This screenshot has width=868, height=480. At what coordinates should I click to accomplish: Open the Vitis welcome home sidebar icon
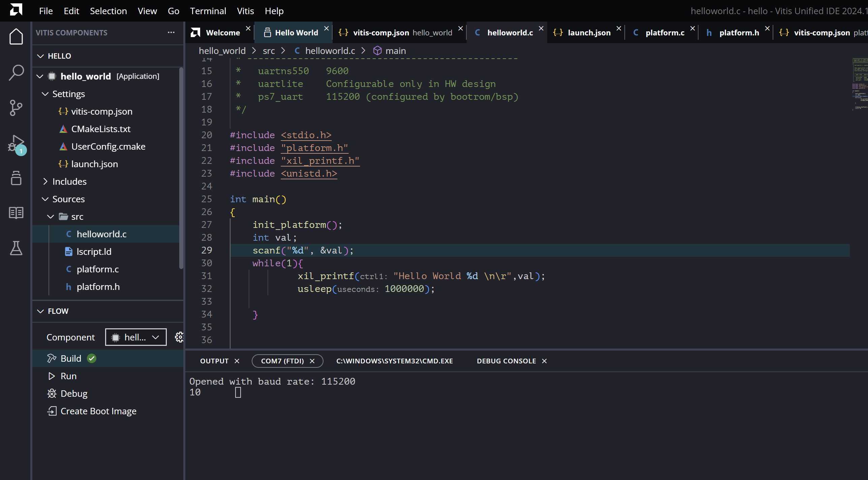(x=16, y=36)
